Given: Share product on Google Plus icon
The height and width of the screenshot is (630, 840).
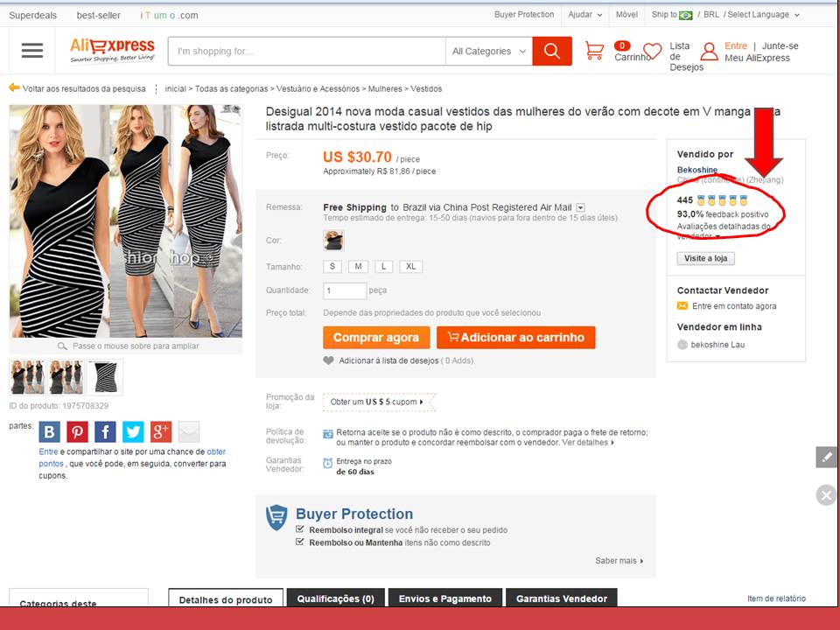Looking at the screenshot, I should pos(161,431).
